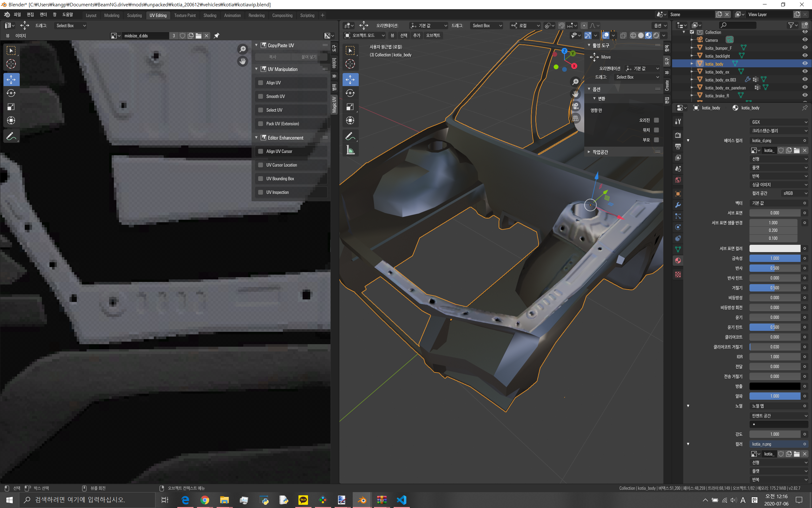Adjust the 금속성 (Metallic) slider

775,258
